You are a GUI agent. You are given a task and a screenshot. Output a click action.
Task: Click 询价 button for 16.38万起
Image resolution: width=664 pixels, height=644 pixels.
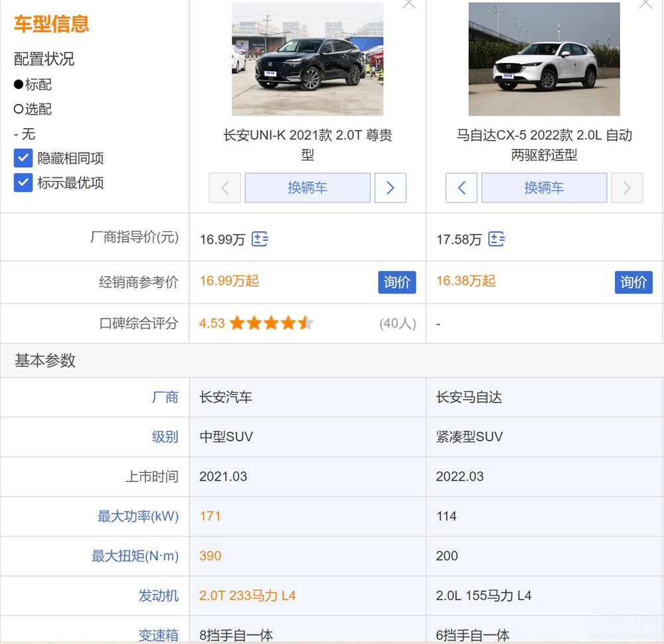point(633,282)
